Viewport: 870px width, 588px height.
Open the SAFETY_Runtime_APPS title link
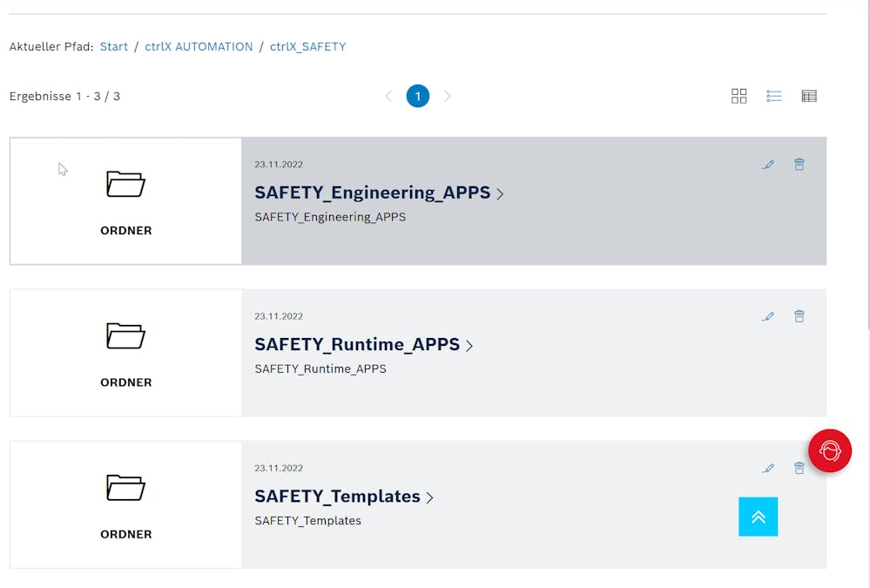357,344
